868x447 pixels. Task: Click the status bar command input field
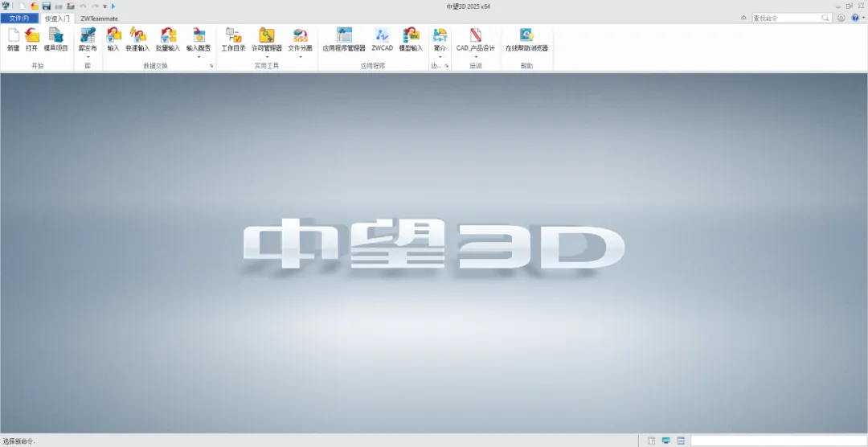778,441
